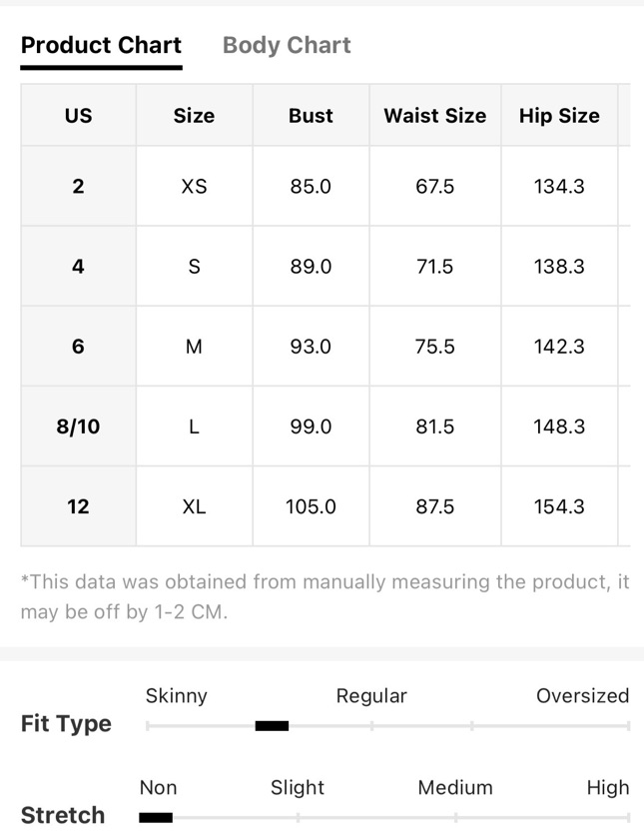
Task: Click the Waist Size column header
Action: pos(435,116)
